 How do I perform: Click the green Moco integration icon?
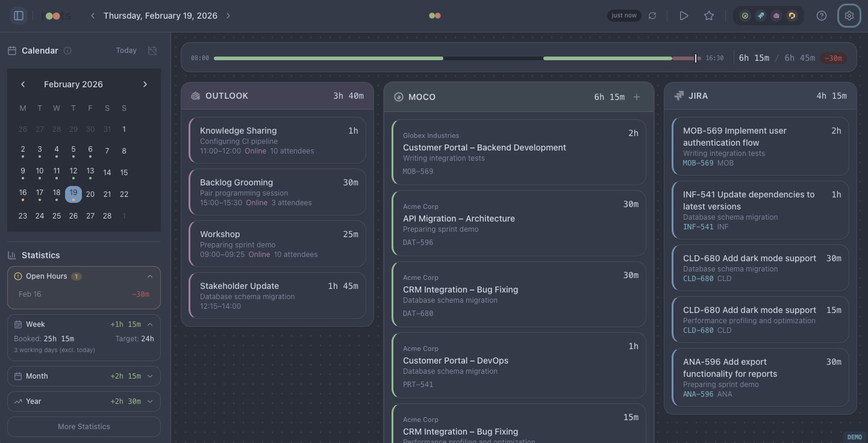click(x=745, y=16)
